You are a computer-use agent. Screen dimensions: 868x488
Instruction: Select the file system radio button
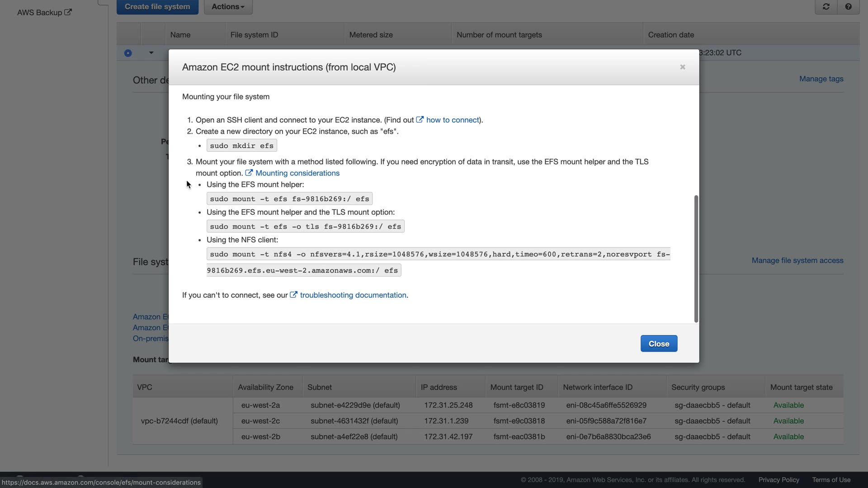click(128, 53)
